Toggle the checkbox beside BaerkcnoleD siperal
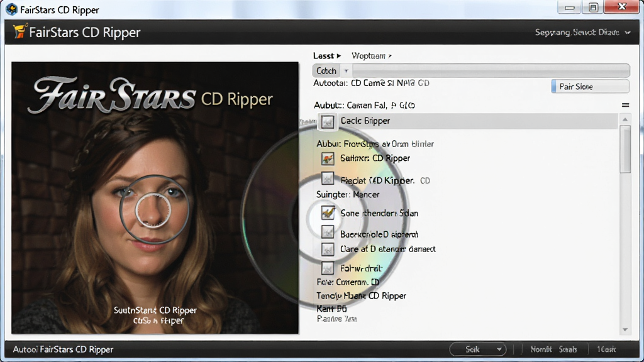This screenshot has height=362, width=644. click(327, 232)
